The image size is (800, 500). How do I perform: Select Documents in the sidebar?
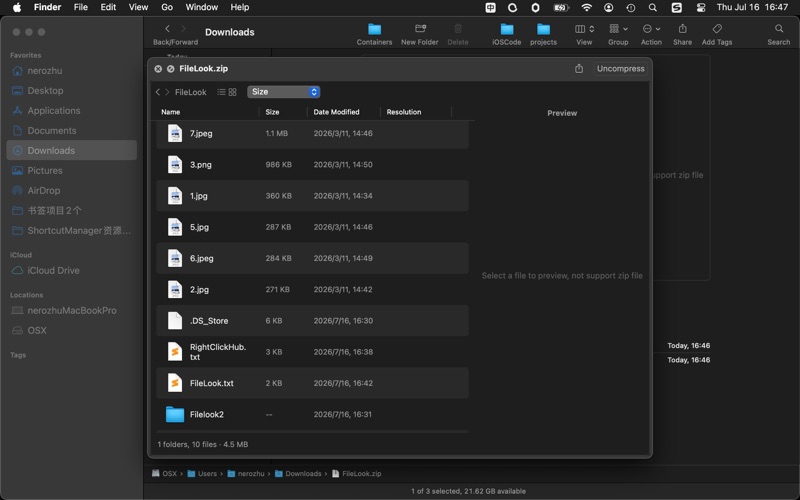(x=71, y=131)
